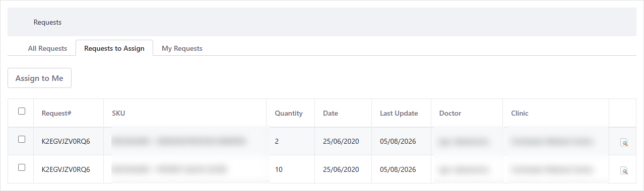Open the My Requests tab
This screenshot has width=644, height=191.
click(x=182, y=48)
